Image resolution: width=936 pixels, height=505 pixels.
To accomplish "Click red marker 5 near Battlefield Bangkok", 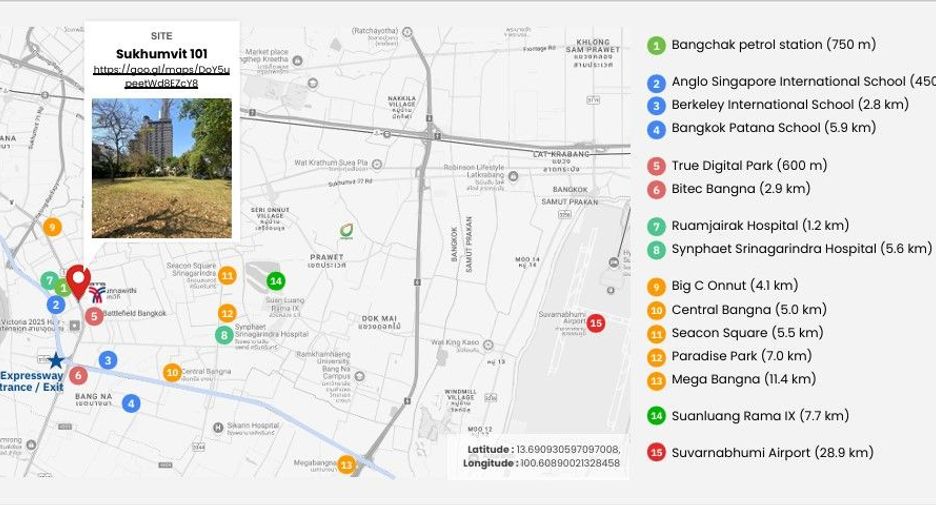I will [94, 316].
